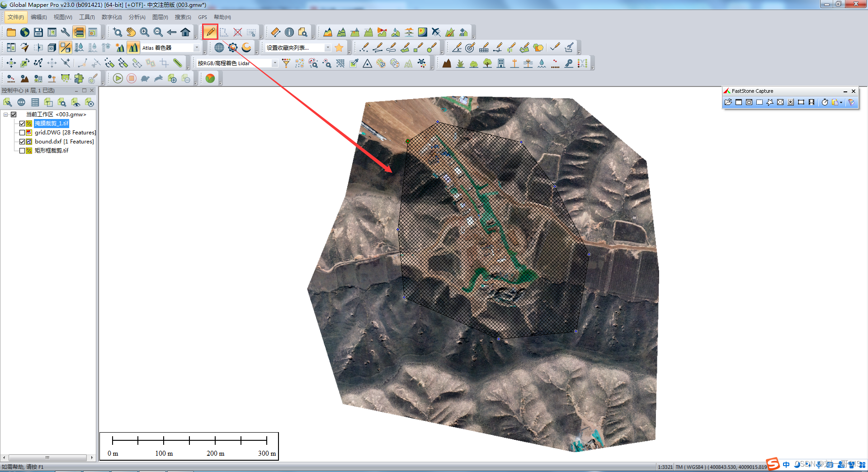This screenshot has height=472, width=868.
Task: Open the 文件 menu
Action: [16, 17]
